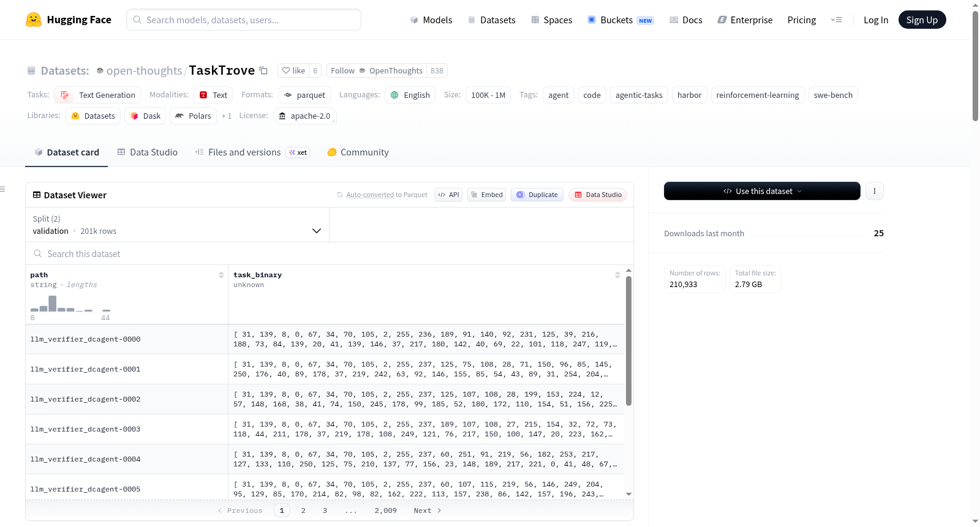Click the Enterprise nav icon
This screenshot has width=980, height=527.
point(722,20)
